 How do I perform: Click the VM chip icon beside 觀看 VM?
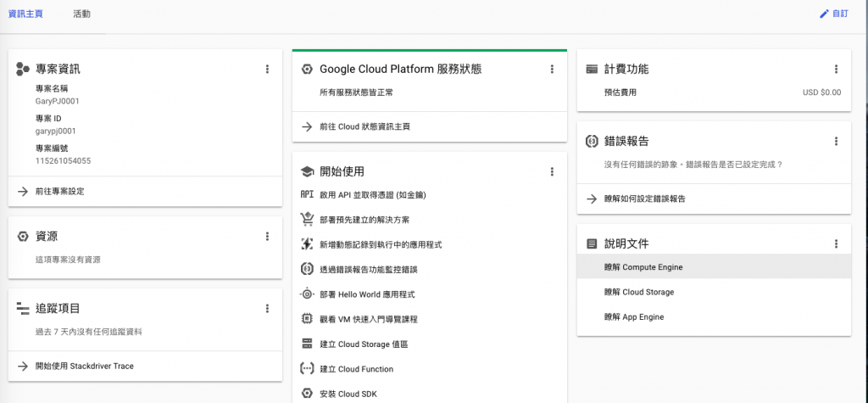tap(308, 319)
